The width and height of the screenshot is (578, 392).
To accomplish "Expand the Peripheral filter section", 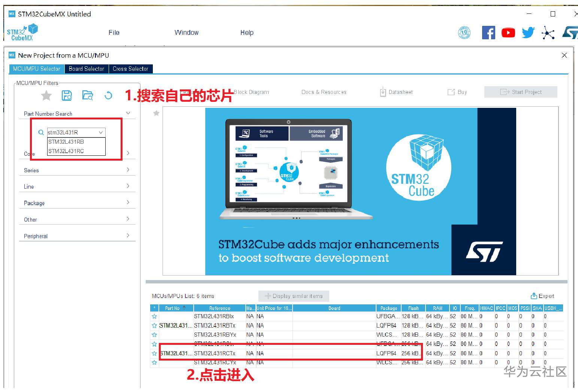I will tap(128, 235).
